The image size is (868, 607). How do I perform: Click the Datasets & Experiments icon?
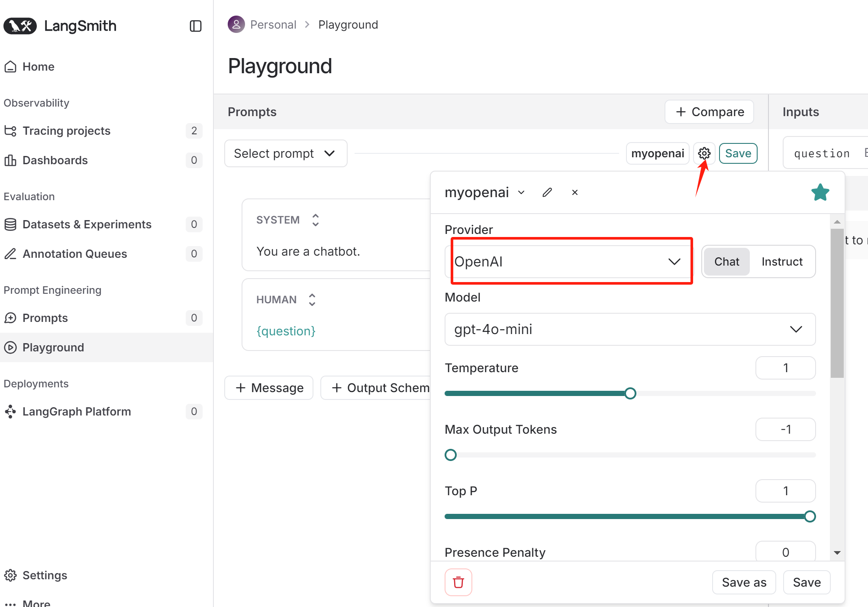click(10, 224)
